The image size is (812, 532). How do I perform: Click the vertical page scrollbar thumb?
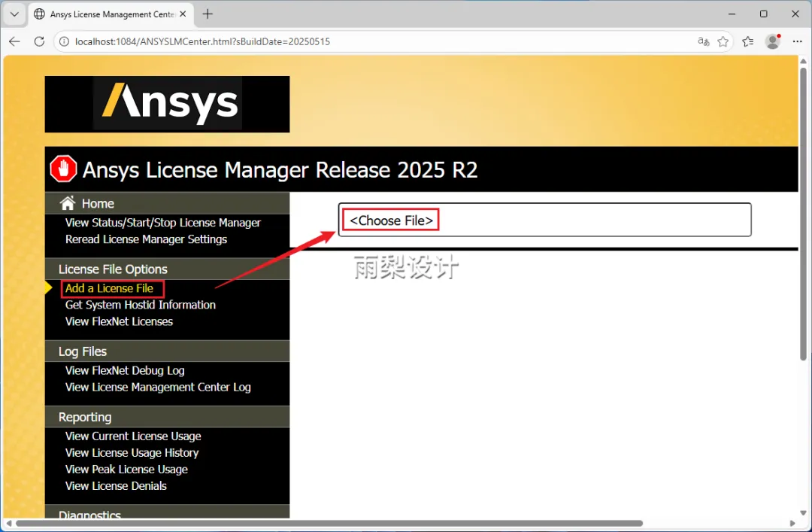coord(803,213)
